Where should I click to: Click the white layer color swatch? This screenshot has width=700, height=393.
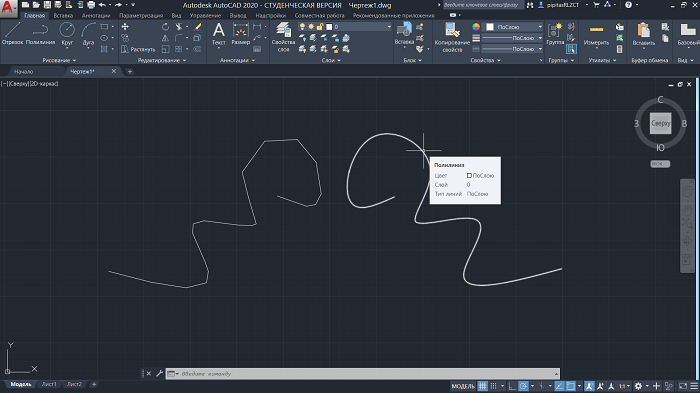[x=329, y=27]
